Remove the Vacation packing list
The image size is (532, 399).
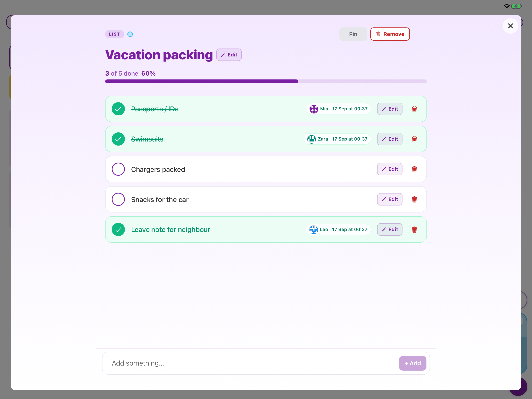tap(390, 34)
